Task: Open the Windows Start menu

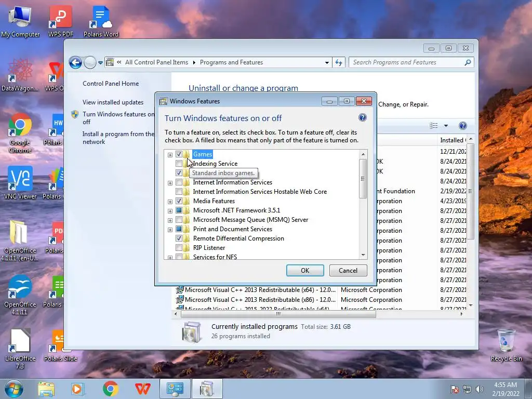Action: (14, 389)
